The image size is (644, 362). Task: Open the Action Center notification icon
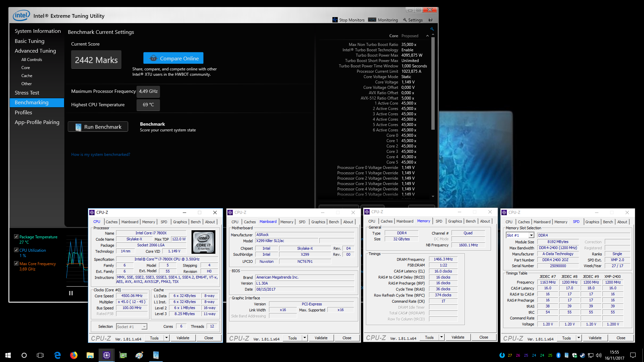coord(633,355)
